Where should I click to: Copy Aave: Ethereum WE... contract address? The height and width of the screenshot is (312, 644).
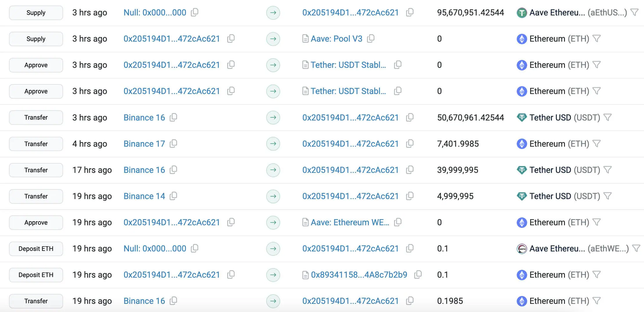[x=398, y=222]
